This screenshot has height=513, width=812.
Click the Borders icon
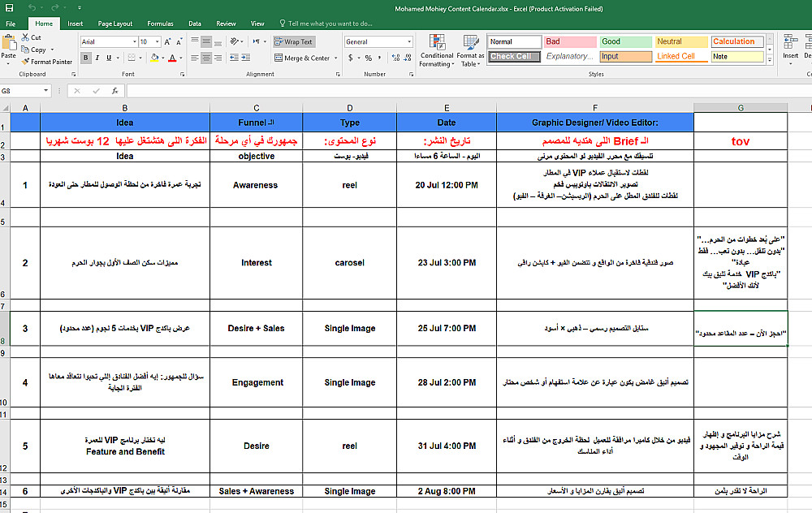point(132,58)
